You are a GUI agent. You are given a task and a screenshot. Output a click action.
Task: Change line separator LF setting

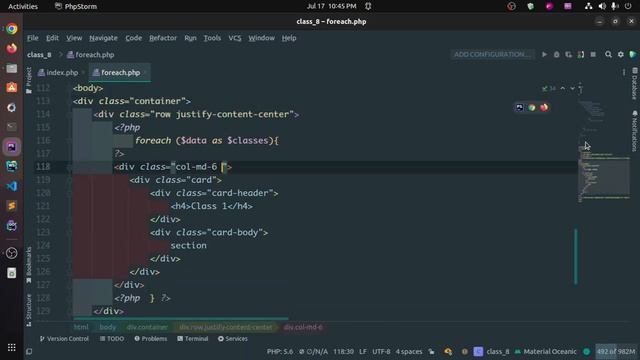[363, 351]
